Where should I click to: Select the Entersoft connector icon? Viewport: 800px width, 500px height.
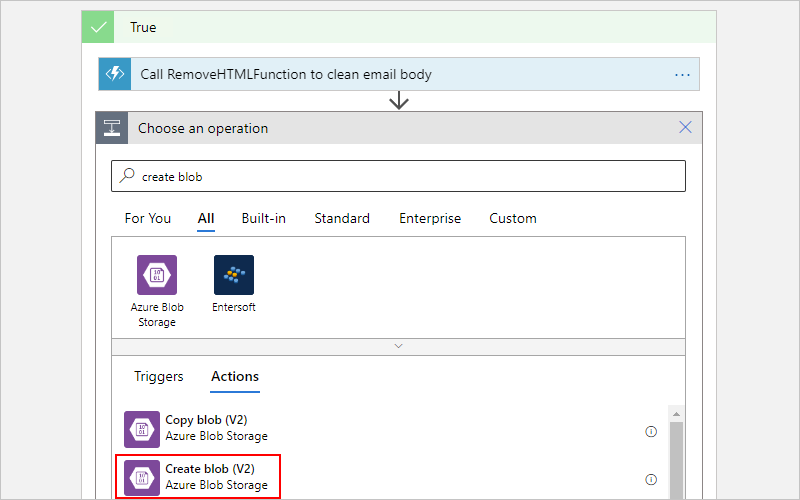coord(234,275)
